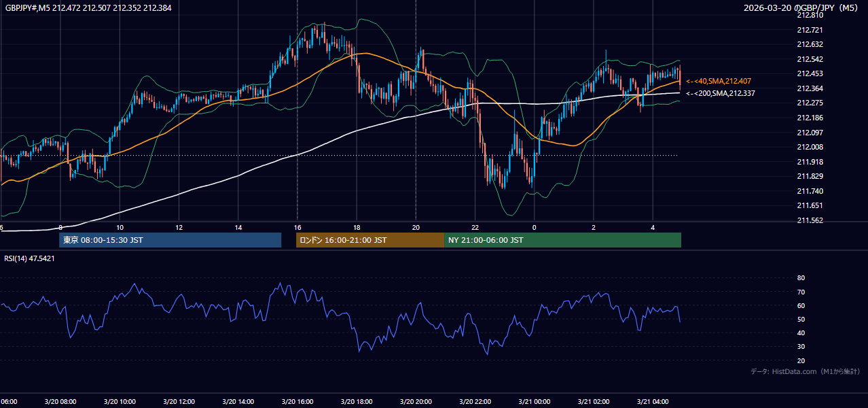Viewport: 868px width, 408px height.
Task: Click RSI scale value 50
Action: [801, 319]
